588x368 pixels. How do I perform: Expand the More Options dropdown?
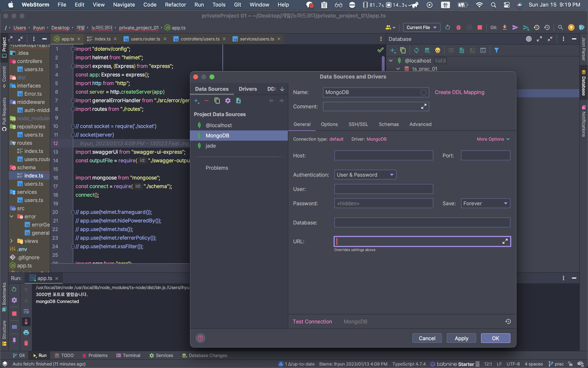coord(493,139)
